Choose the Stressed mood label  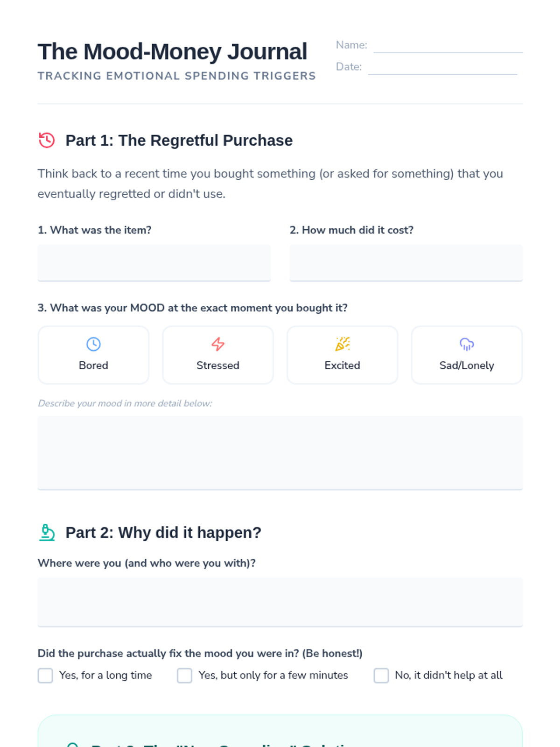(218, 366)
